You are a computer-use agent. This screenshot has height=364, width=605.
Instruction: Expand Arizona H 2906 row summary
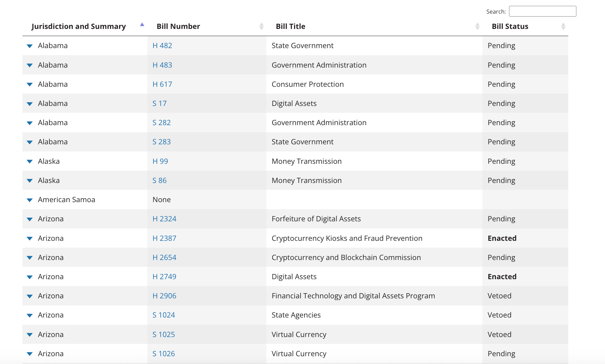tap(30, 296)
